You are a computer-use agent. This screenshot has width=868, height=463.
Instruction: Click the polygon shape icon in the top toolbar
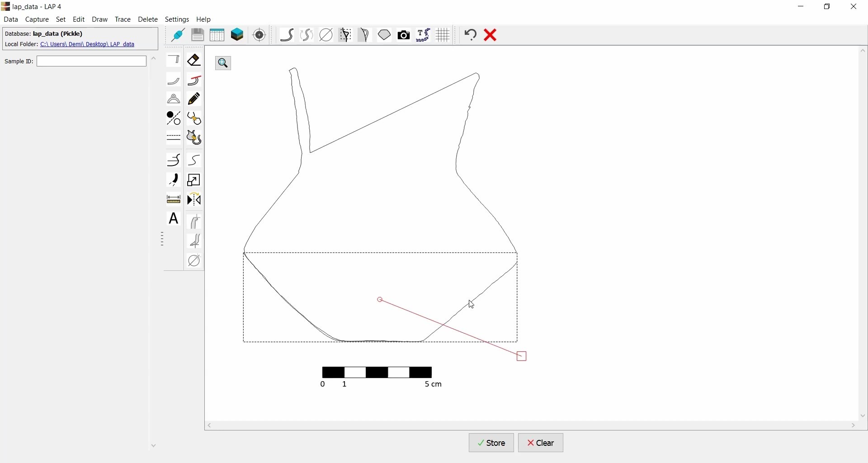pyautogui.click(x=385, y=35)
